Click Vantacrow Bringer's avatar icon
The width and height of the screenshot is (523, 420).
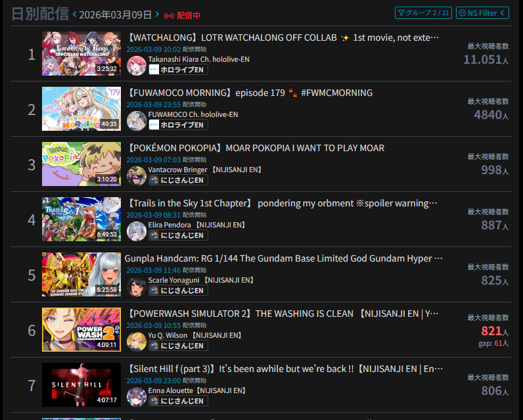coord(137,175)
